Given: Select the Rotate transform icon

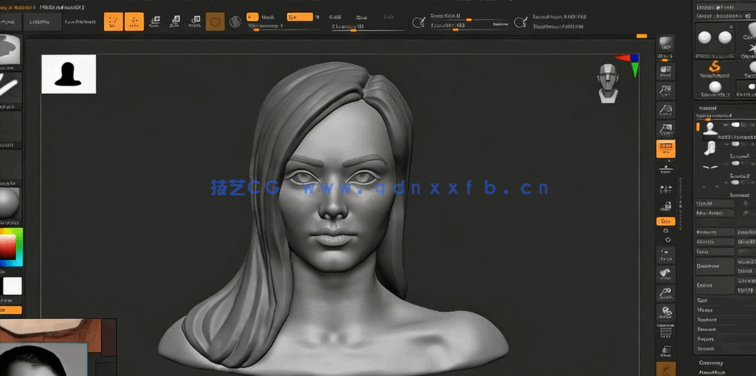Looking at the screenshot, I should [195, 21].
